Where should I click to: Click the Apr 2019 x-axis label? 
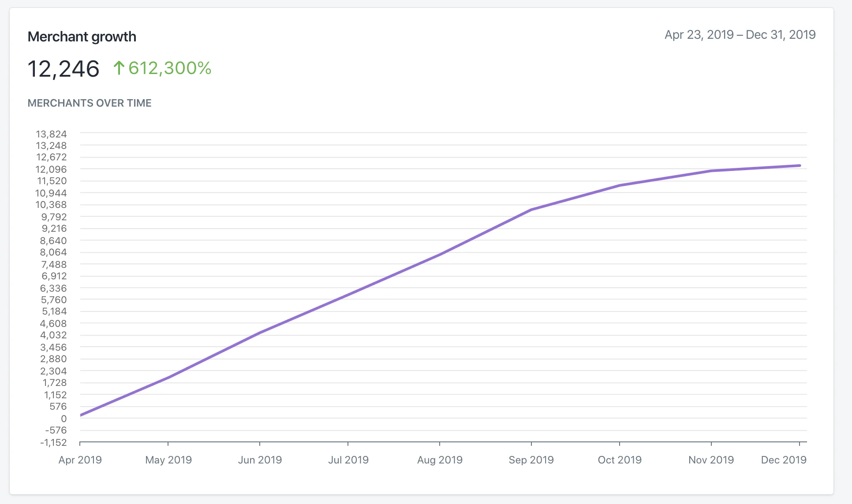tap(80, 460)
